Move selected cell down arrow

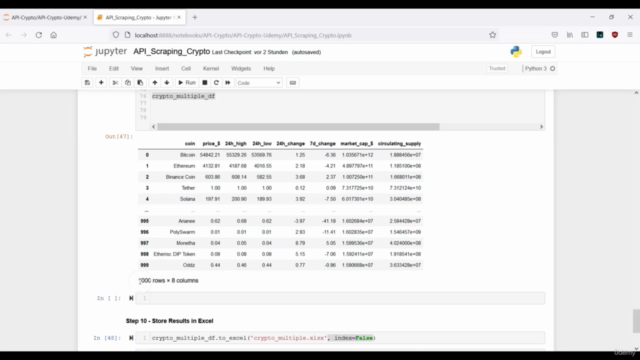tap(167, 83)
